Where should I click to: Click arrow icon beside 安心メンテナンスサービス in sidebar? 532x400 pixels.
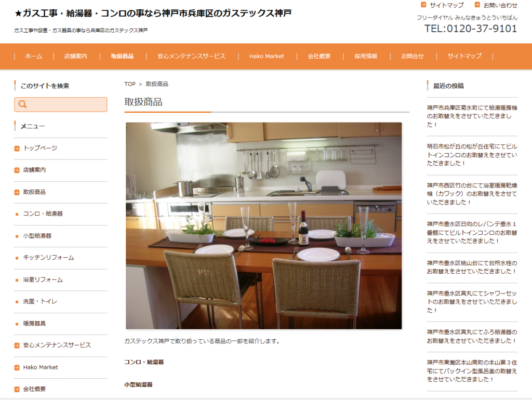click(x=17, y=345)
